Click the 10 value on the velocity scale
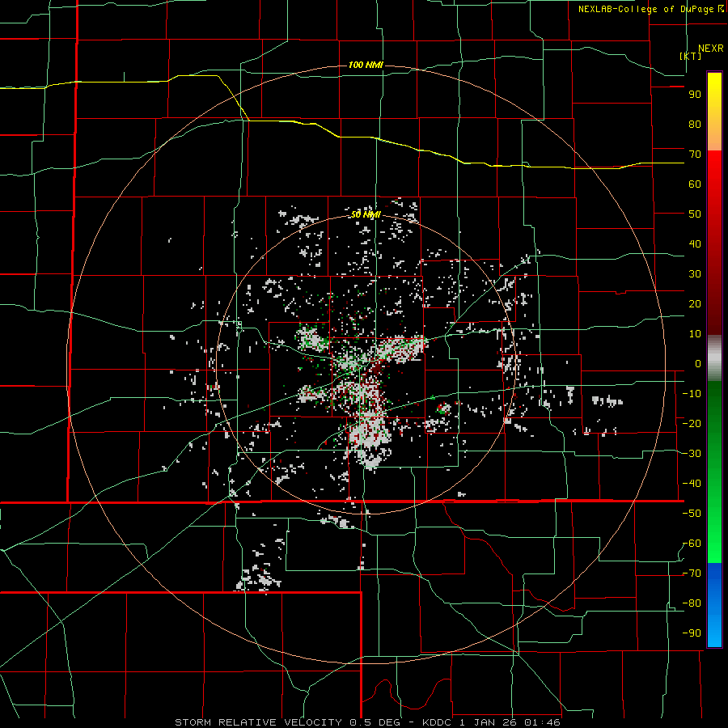Viewport: 728px width, 728px height. pos(695,334)
